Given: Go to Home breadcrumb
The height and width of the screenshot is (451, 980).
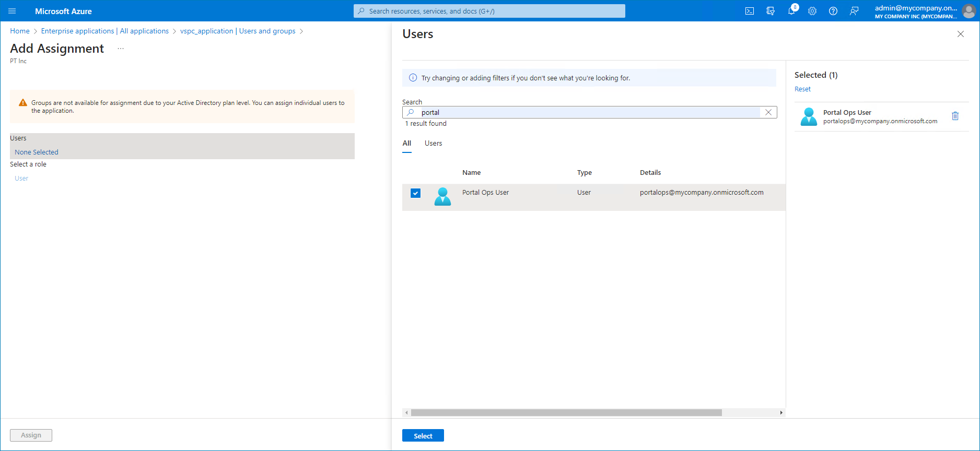Looking at the screenshot, I should tap(20, 31).
